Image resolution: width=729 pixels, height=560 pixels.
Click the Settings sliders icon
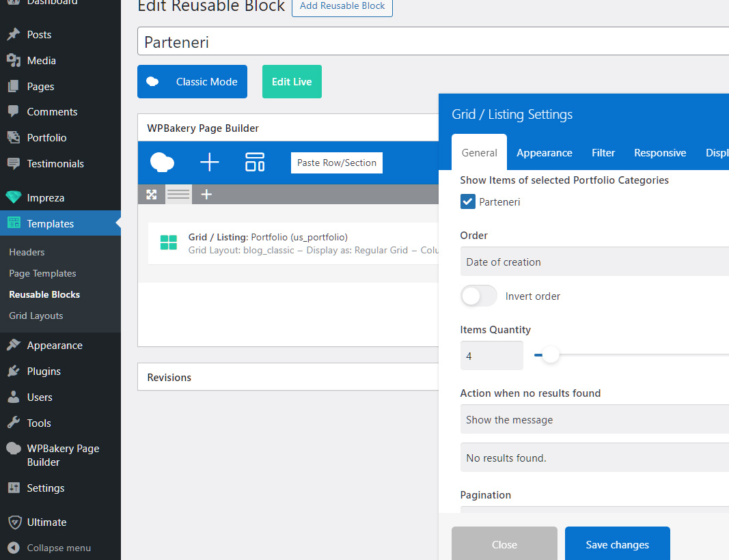(x=14, y=488)
